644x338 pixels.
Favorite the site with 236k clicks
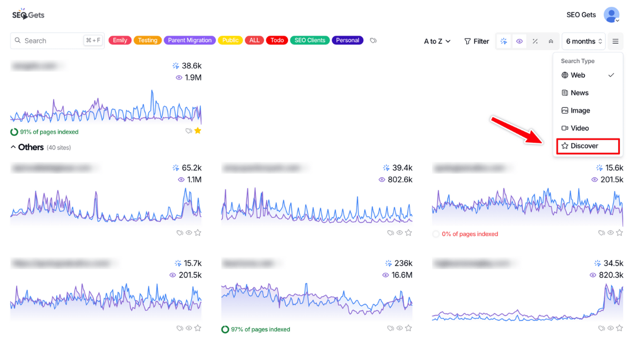click(408, 328)
